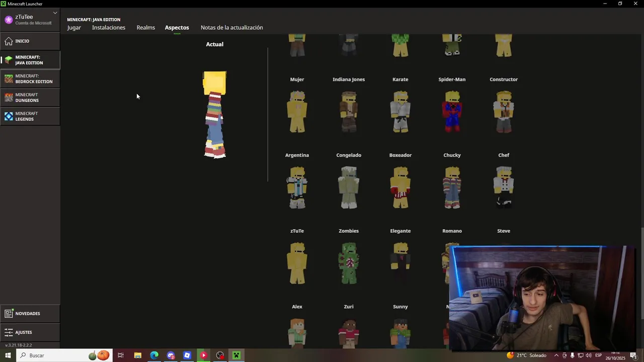Open Notas de la actualización tab

pos(232,28)
